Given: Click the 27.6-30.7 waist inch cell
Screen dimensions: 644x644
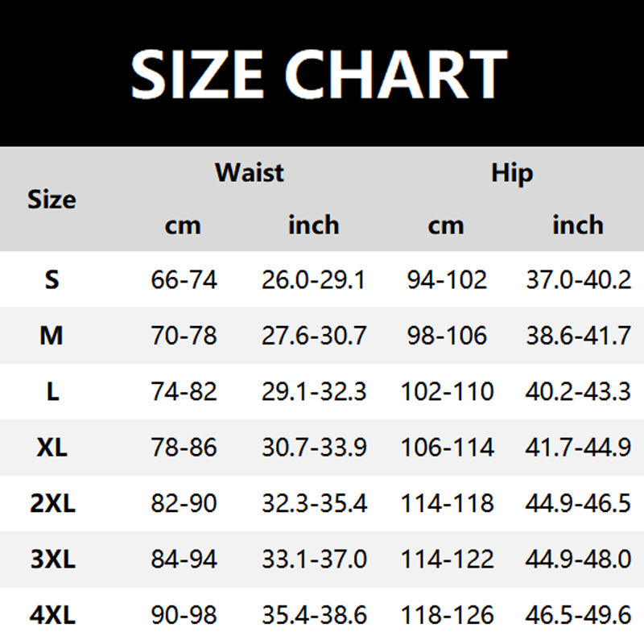Looking at the screenshot, I should coord(314,336).
